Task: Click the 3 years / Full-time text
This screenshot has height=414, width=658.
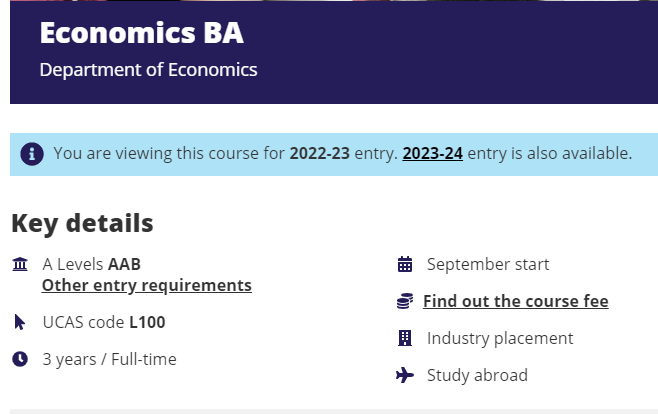Action: (109, 359)
